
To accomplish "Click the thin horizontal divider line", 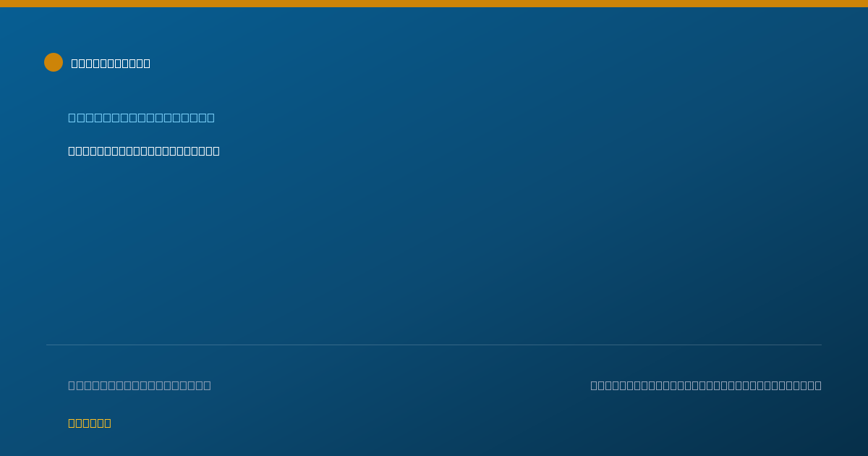I will point(434,345).
